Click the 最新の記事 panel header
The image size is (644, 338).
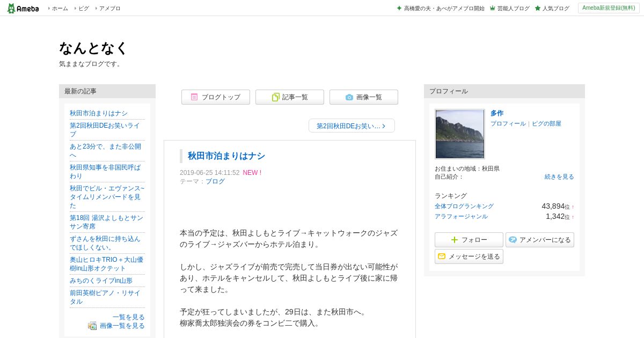pyautogui.click(x=107, y=91)
